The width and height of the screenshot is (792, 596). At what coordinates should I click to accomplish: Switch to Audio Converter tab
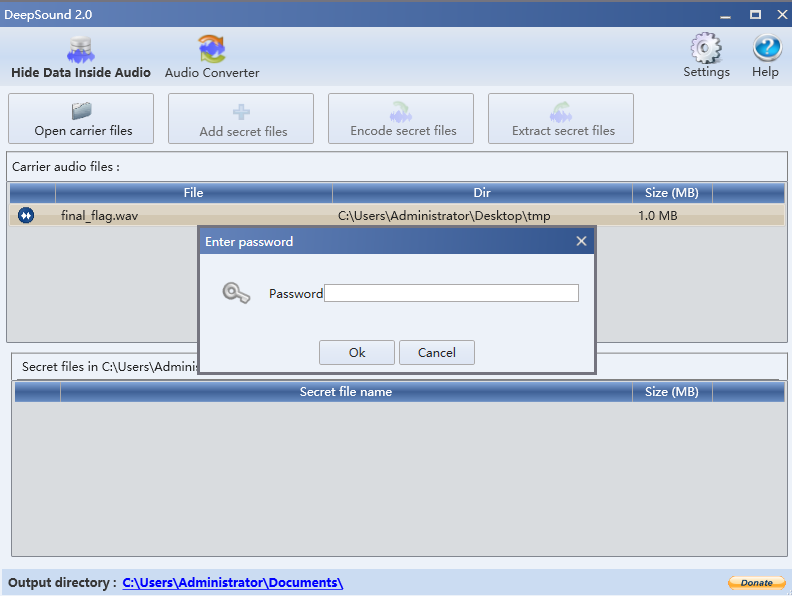point(212,57)
